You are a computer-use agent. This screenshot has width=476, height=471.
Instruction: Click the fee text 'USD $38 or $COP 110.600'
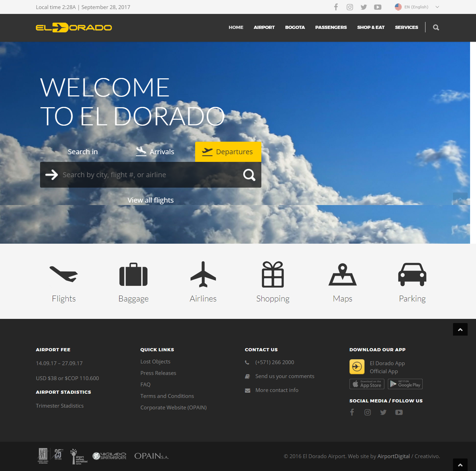click(67, 378)
